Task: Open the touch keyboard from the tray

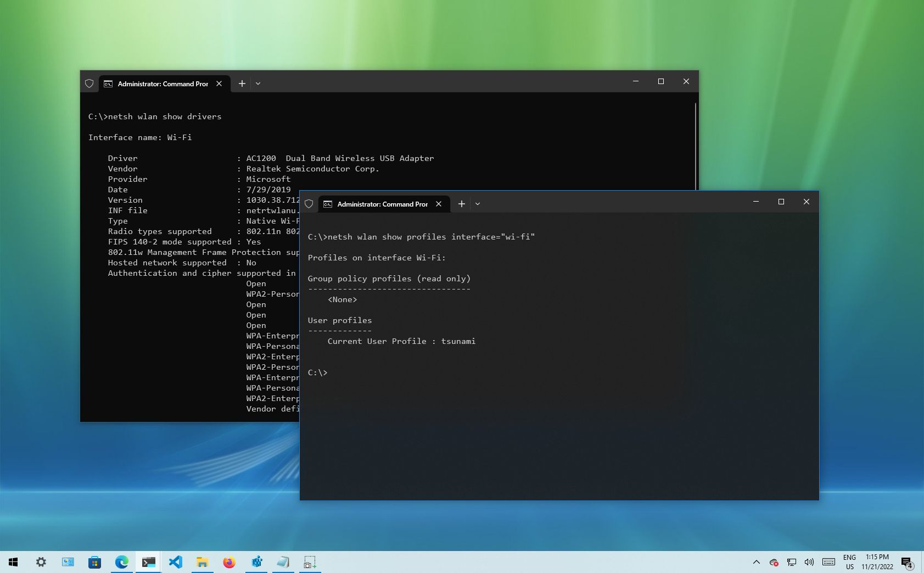Action: pos(828,562)
